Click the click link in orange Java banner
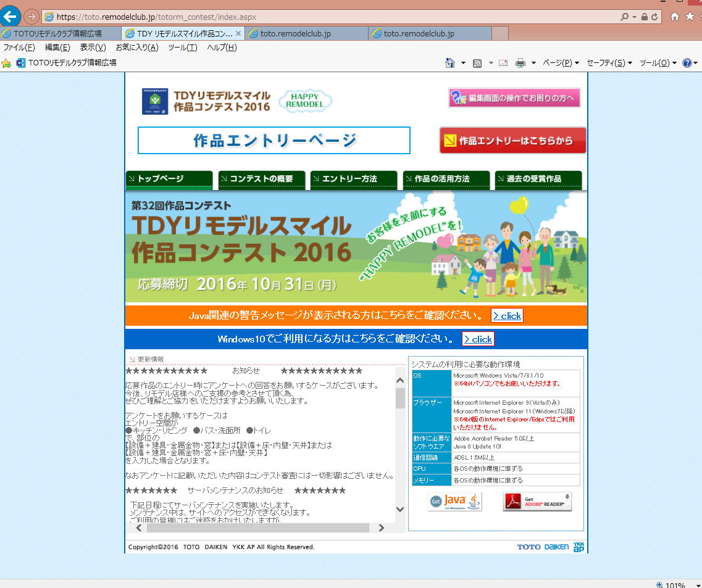 507,316
